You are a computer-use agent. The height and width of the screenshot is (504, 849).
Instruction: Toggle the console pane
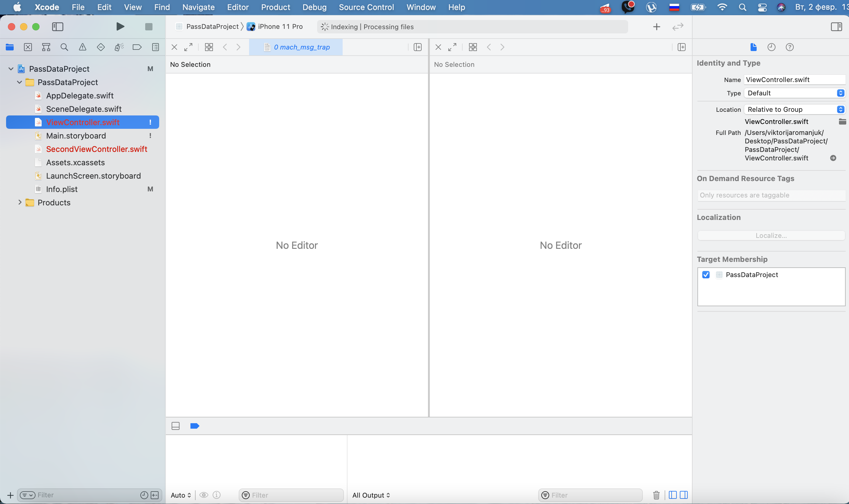pyautogui.click(x=684, y=495)
